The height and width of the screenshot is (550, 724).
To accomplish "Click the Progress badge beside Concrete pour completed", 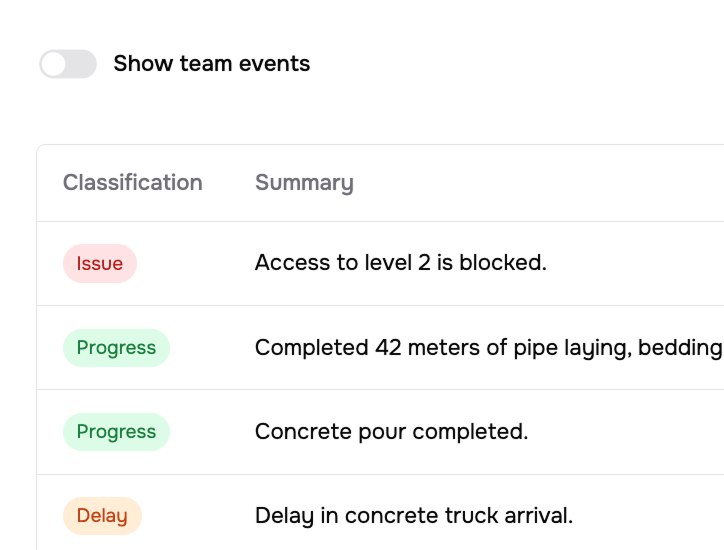I will 116,432.
